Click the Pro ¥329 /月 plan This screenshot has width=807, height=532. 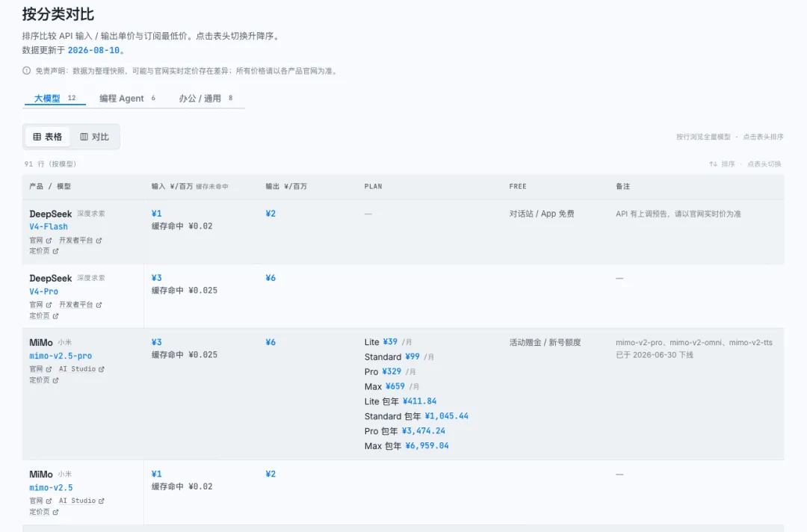390,371
